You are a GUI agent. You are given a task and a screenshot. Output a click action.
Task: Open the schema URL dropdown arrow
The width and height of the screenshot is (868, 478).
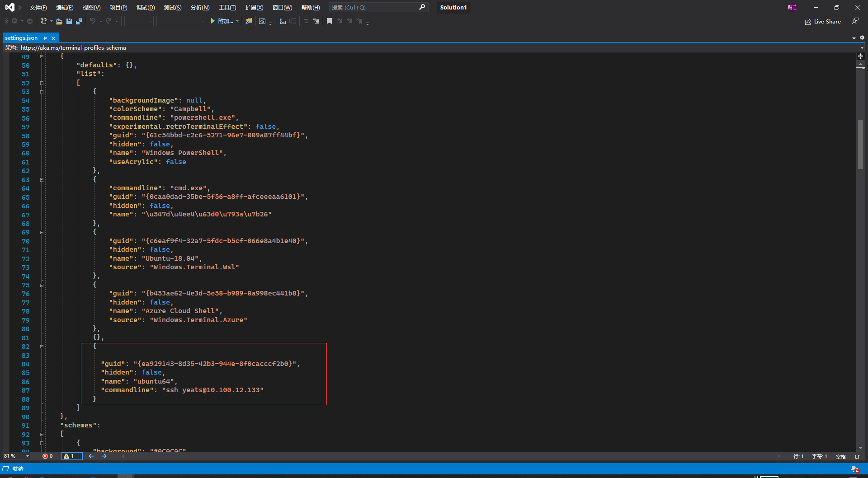pos(862,48)
